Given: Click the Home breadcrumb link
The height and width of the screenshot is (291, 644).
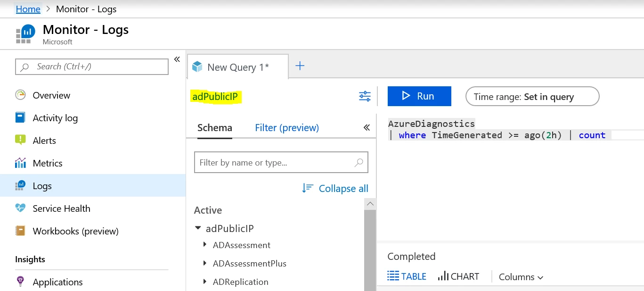Looking at the screenshot, I should (28, 9).
